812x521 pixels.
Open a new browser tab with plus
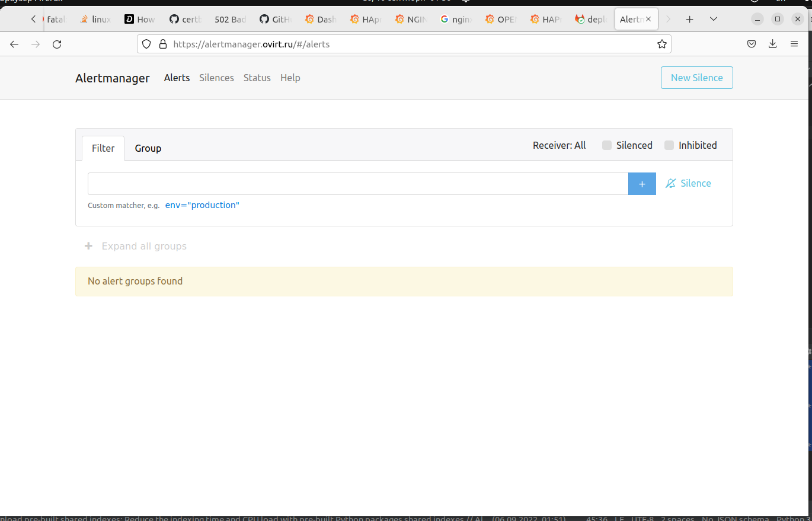coord(689,20)
